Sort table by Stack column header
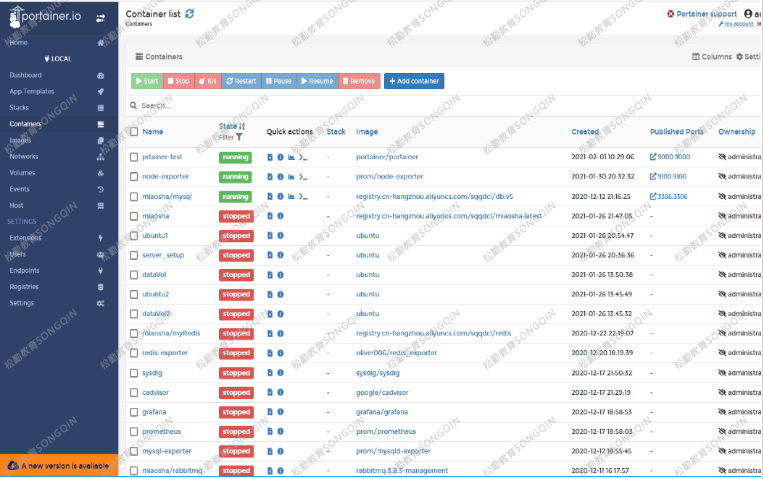 (336, 131)
